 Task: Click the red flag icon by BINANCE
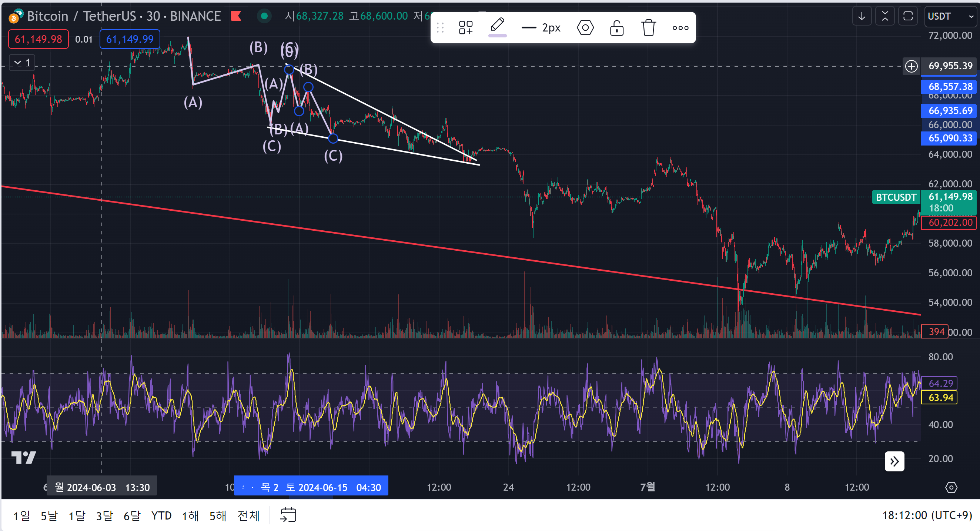coord(236,16)
